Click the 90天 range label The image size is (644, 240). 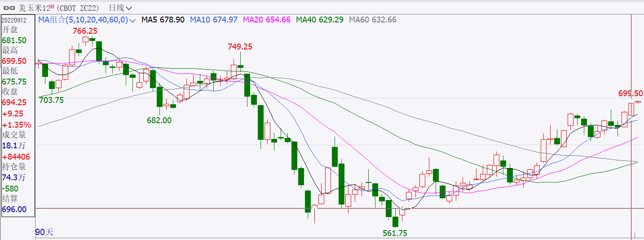point(44,232)
